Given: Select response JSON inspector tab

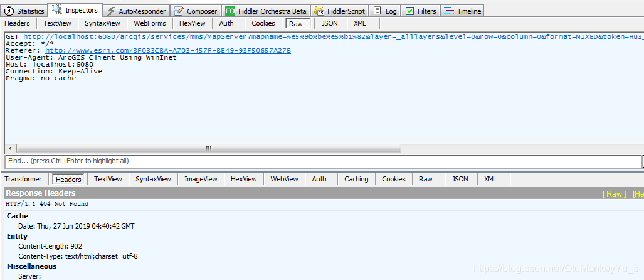Looking at the screenshot, I should click(460, 179).
